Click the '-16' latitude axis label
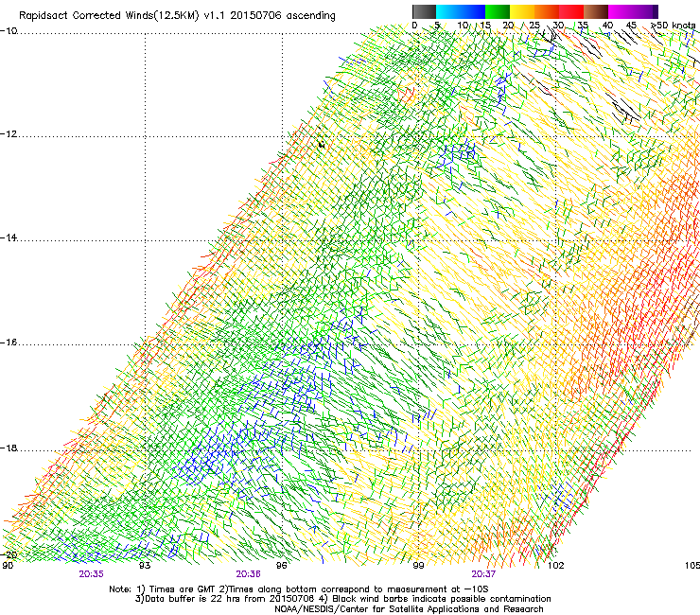This screenshot has width=700, height=615. pos(9,343)
